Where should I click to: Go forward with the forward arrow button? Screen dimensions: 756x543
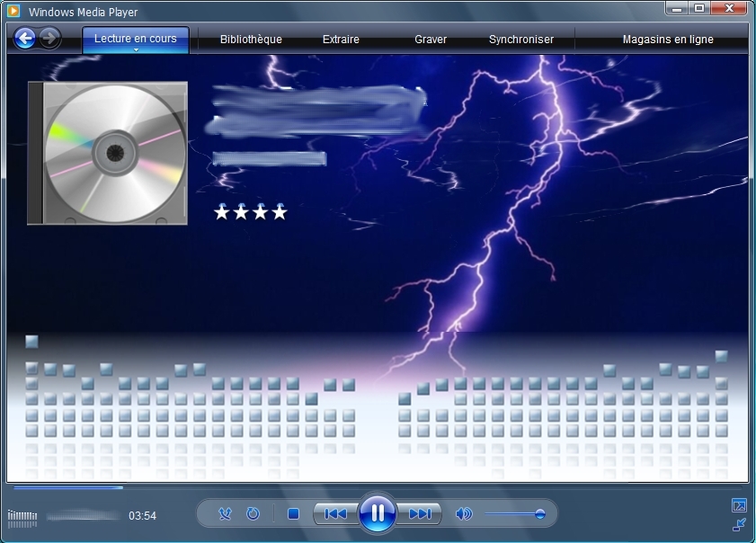click(x=49, y=38)
